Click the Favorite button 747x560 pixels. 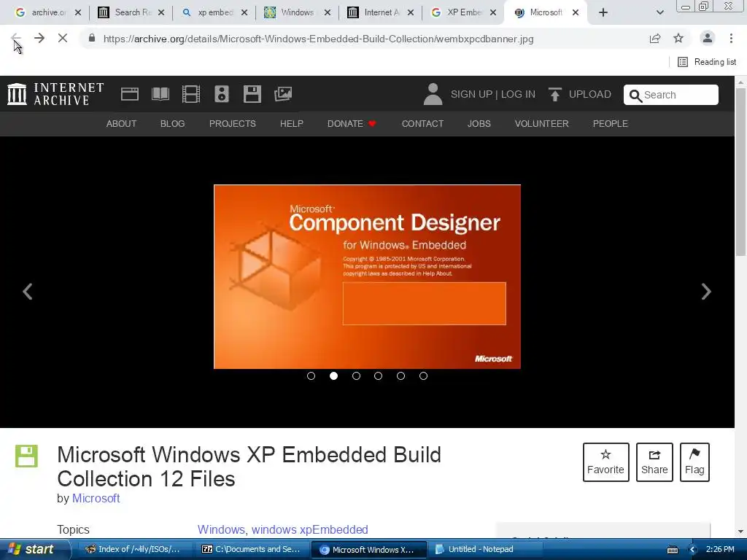[x=605, y=462]
